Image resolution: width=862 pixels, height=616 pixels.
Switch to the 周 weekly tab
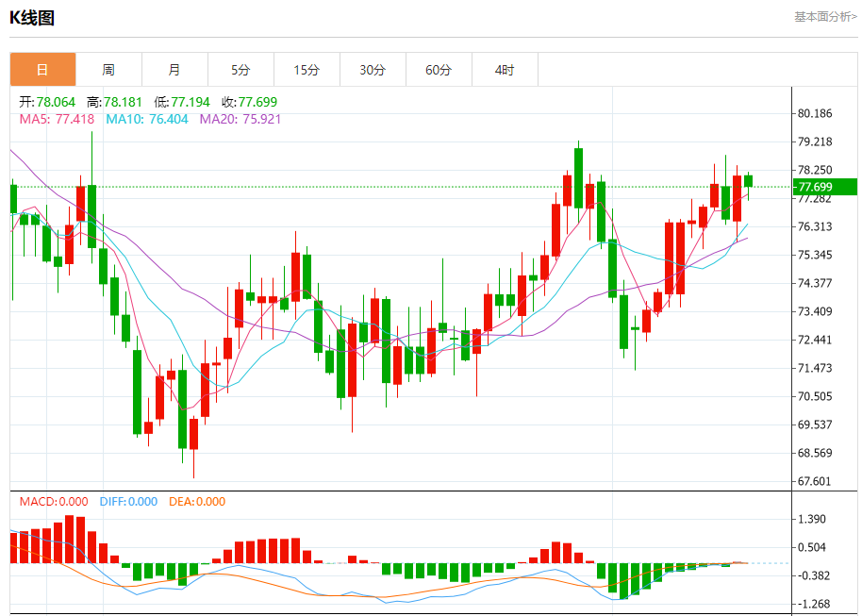(108, 70)
